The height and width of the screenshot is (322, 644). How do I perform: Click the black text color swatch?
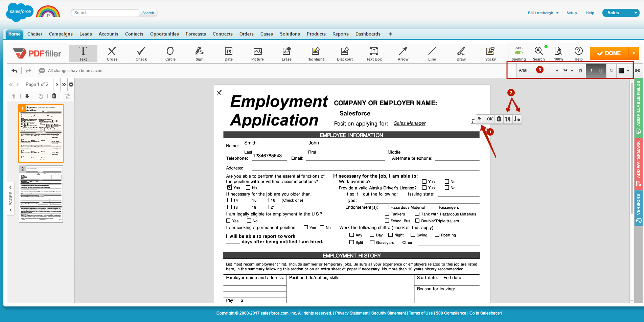click(x=621, y=71)
